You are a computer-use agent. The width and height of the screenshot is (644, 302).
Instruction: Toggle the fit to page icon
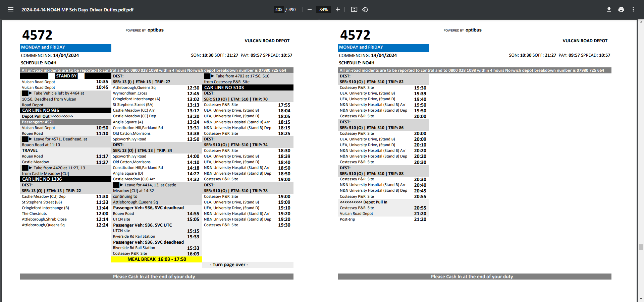point(354,9)
